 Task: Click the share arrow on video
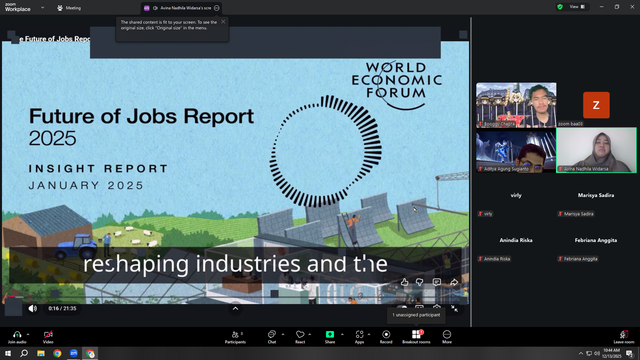pyautogui.click(x=454, y=282)
